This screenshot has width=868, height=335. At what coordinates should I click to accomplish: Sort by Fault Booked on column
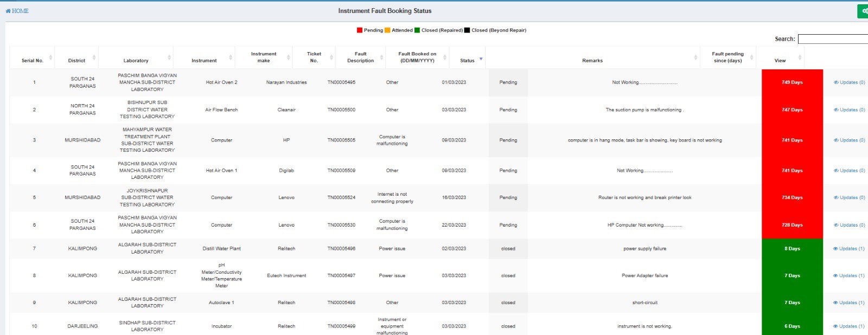(x=417, y=57)
